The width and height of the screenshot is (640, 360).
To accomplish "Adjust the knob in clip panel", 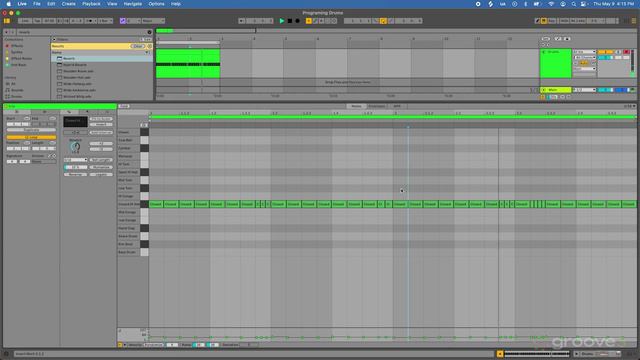I will point(75,147).
